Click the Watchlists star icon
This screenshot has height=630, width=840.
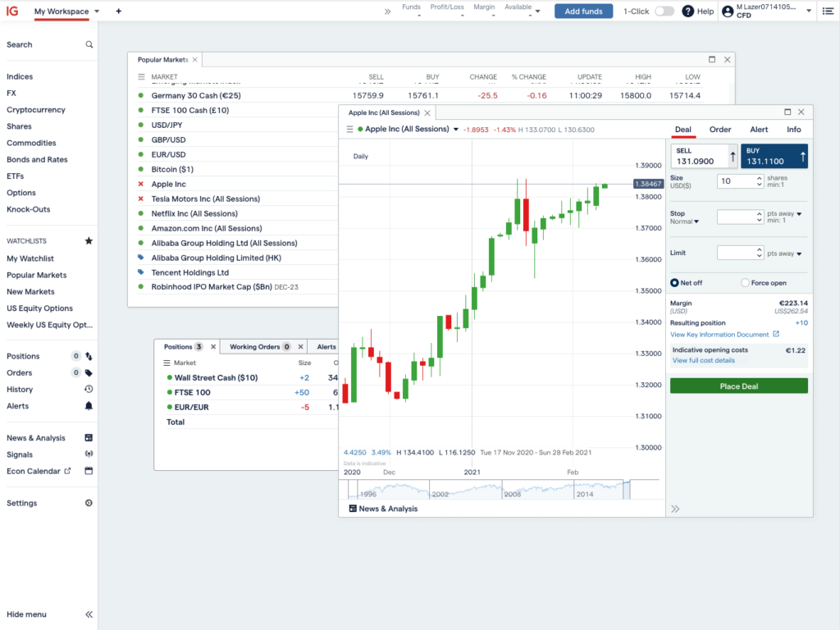pos(89,241)
